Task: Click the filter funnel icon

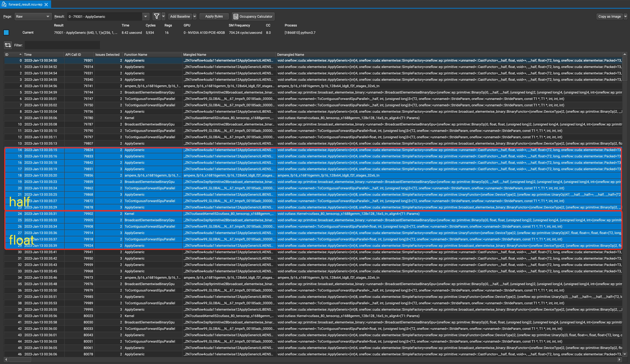Action: 156,17
